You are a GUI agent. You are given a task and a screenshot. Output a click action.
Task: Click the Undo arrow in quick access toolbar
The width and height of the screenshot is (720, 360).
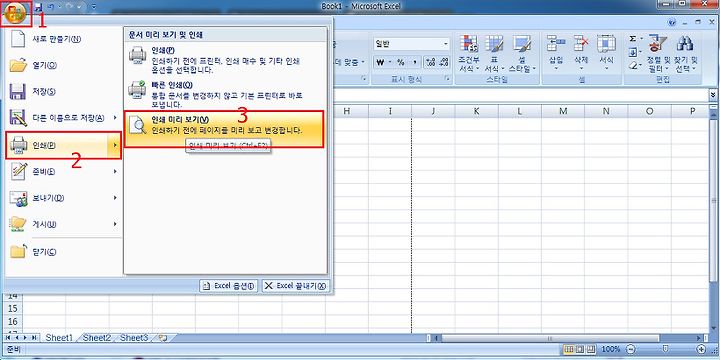click(x=52, y=6)
